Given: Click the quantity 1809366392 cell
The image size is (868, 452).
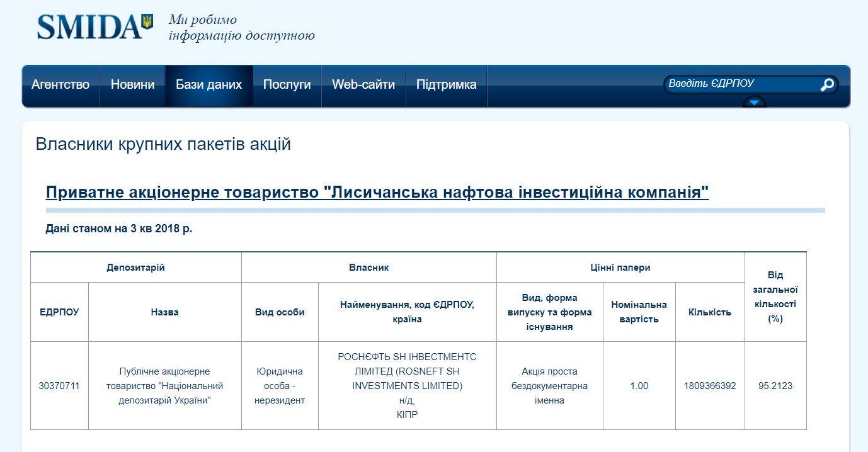Looking at the screenshot, I should click(x=710, y=386).
